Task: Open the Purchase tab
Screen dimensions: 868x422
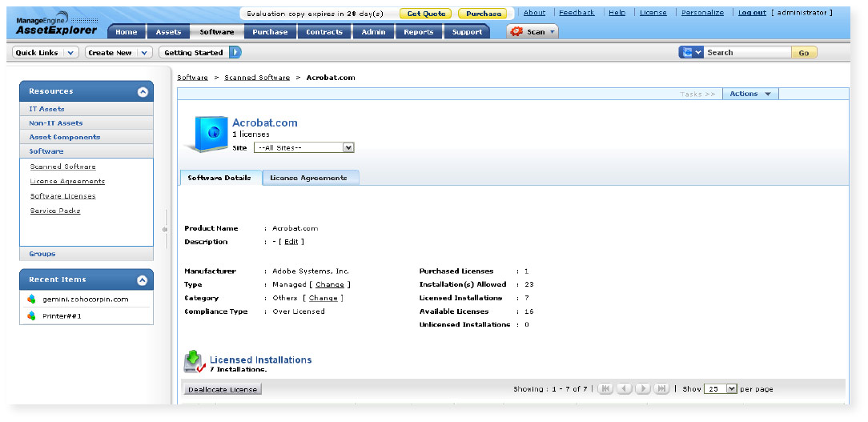Action: click(x=270, y=32)
